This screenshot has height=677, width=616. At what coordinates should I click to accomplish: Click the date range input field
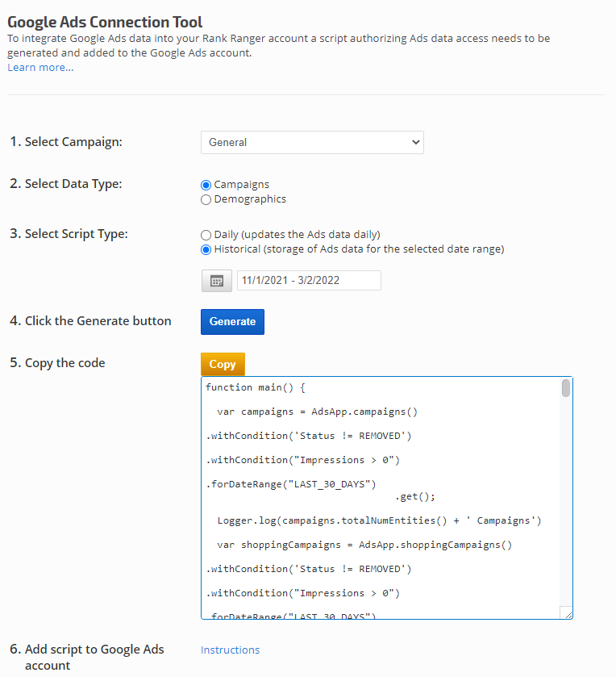click(309, 281)
